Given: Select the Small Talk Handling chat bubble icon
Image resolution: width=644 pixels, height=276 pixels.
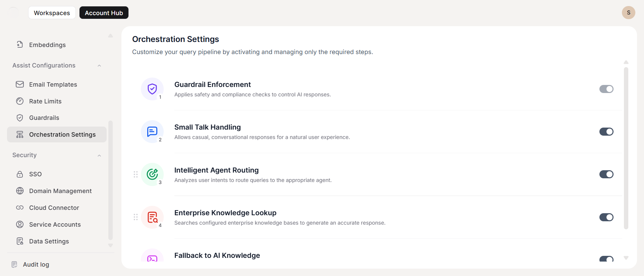Looking at the screenshot, I should [152, 132].
